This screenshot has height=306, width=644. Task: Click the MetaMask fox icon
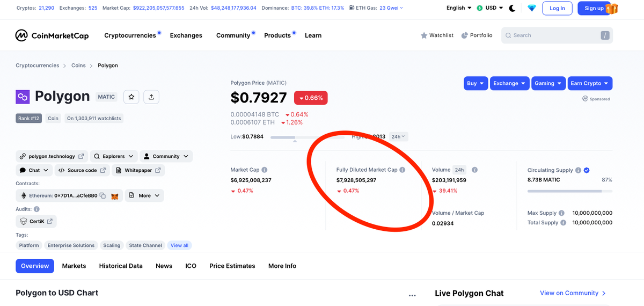pos(114,196)
